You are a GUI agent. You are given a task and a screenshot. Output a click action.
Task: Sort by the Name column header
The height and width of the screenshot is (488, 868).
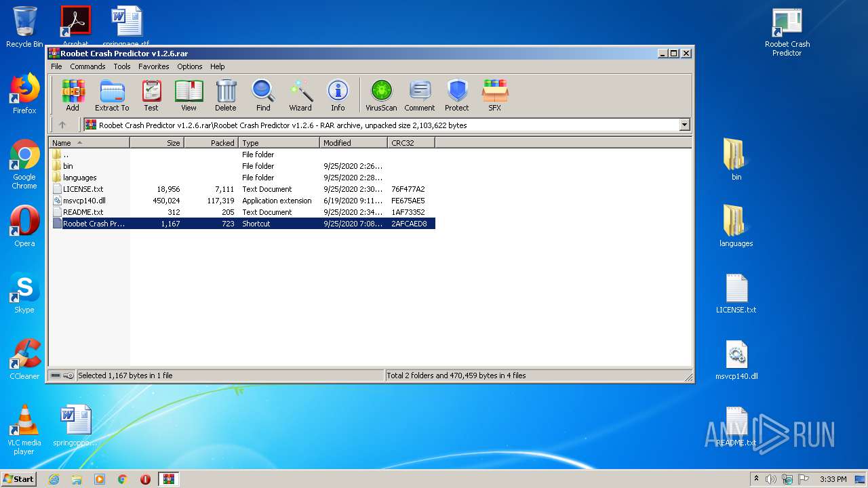[89, 143]
